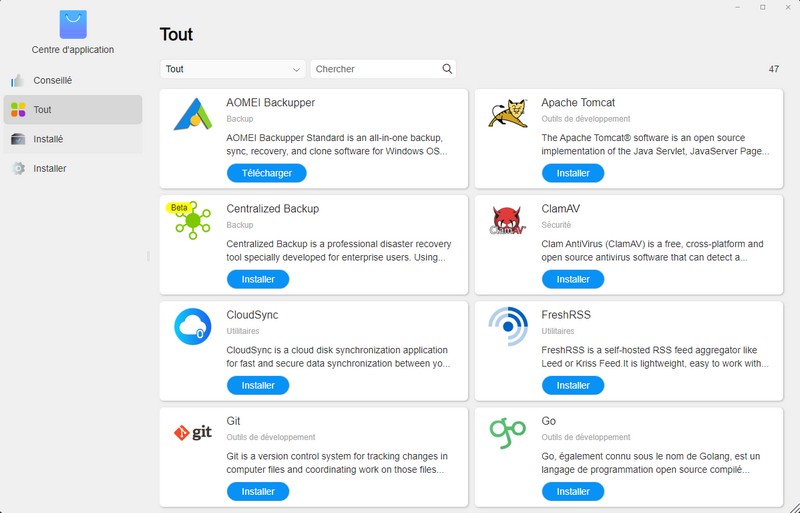Screen dimensions: 800x513
Task: Click the Conseillé thumbs-up icon
Action: (x=17, y=81)
